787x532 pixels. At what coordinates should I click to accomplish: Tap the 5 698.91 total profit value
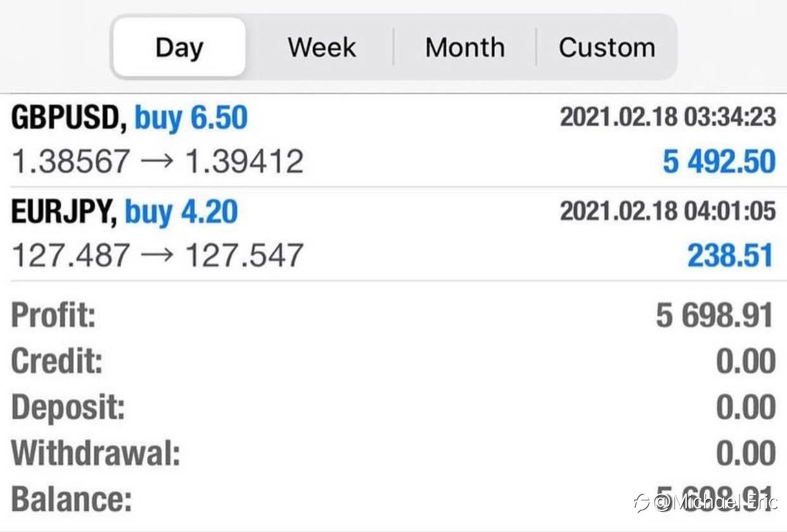point(714,315)
